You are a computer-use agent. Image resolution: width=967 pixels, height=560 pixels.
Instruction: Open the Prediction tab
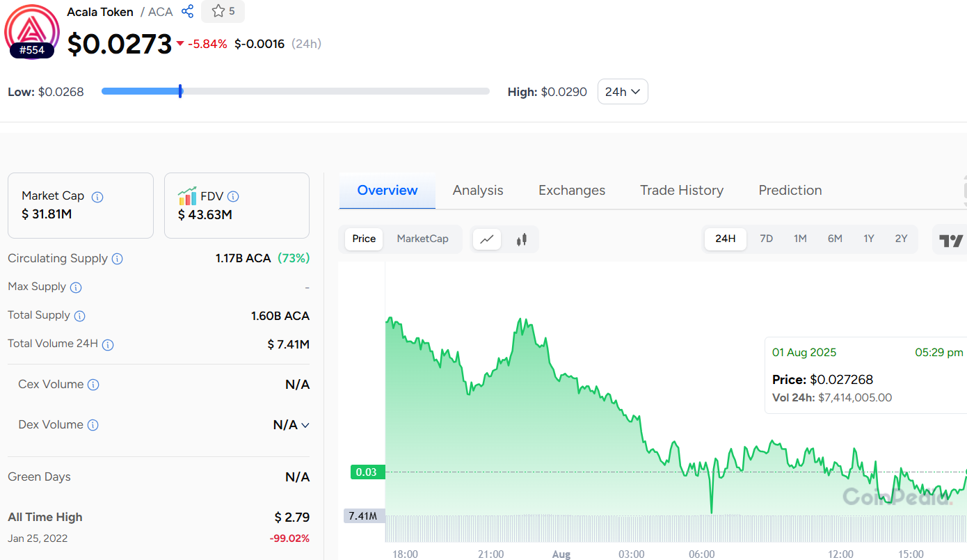[x=790, y=191]
